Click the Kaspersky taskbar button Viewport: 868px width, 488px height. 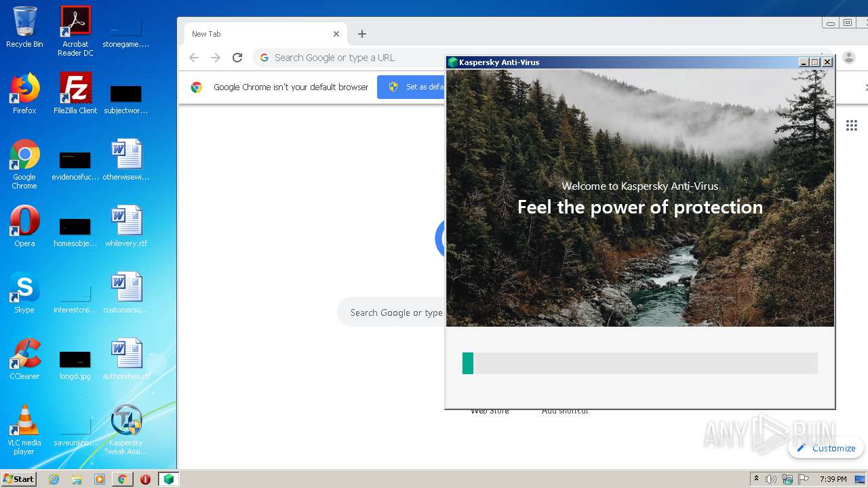[x=169, y=479]
